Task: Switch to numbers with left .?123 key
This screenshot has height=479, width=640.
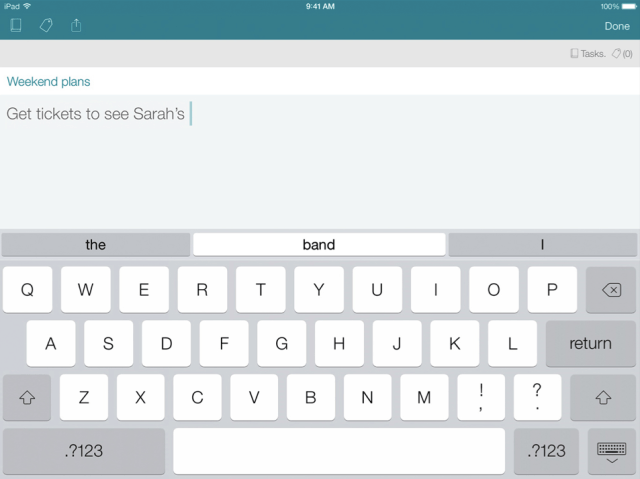Action: [84, 451]
